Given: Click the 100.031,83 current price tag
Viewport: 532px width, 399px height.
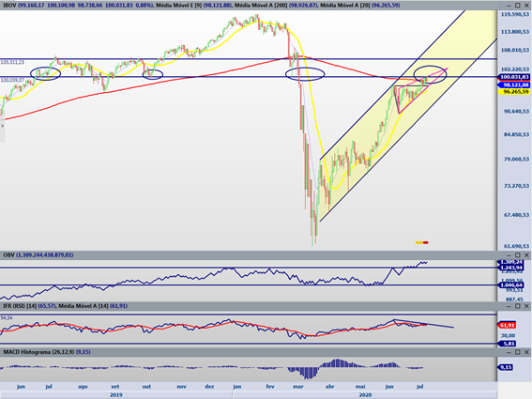Looking at the screenshot, I should tap(514, 77).
